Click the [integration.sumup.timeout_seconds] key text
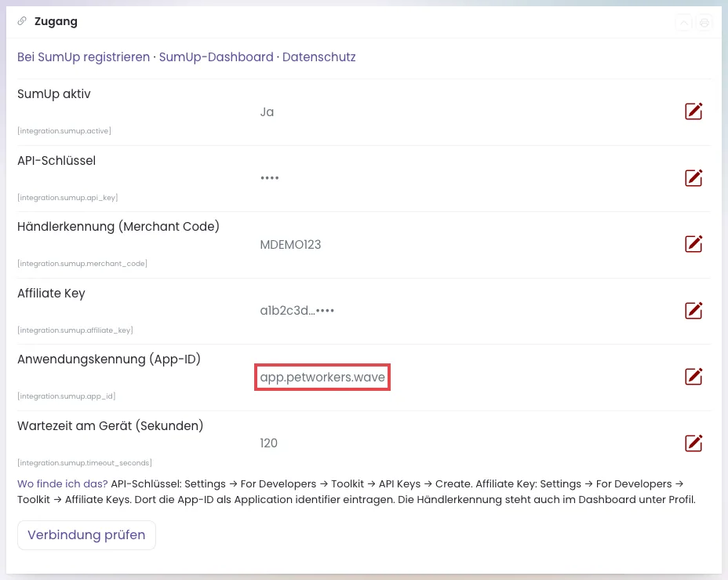728x580 pixels. tap(85, 463)
